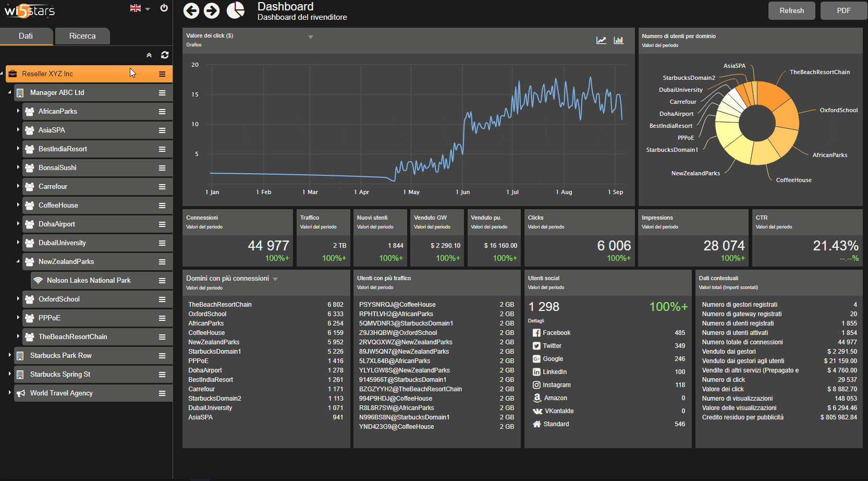Viewport: 868px width, 481px height.
Task: Expand the OxfordSchool tree node
Action: 18,298
